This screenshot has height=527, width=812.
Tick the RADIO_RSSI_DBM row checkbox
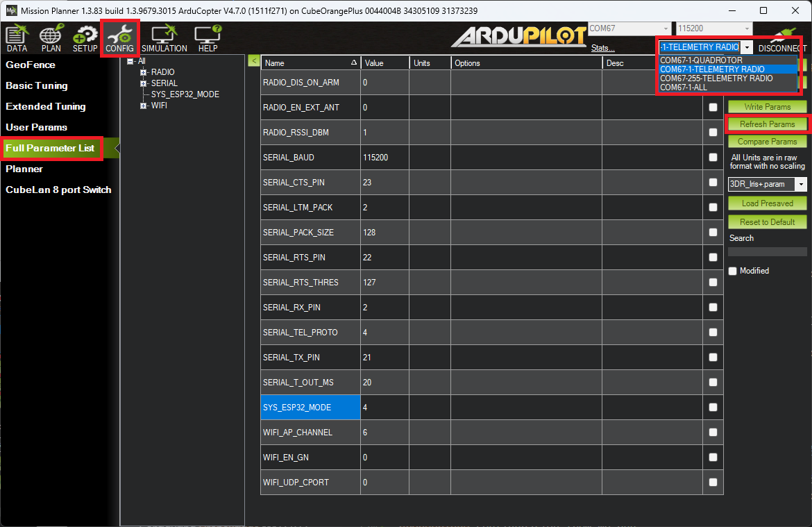[713, 132]
